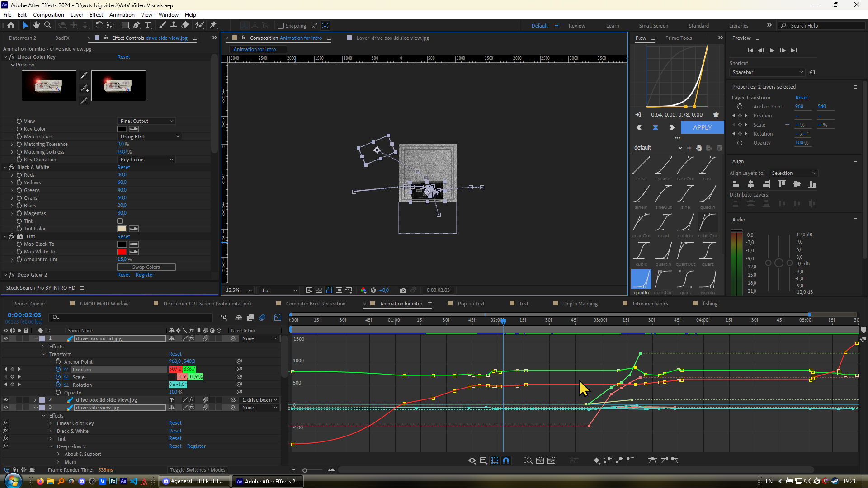Toggle Position stopwatch for layer 1
The height and width of the screenshot is (488, 868).
(x=58, y=369)
